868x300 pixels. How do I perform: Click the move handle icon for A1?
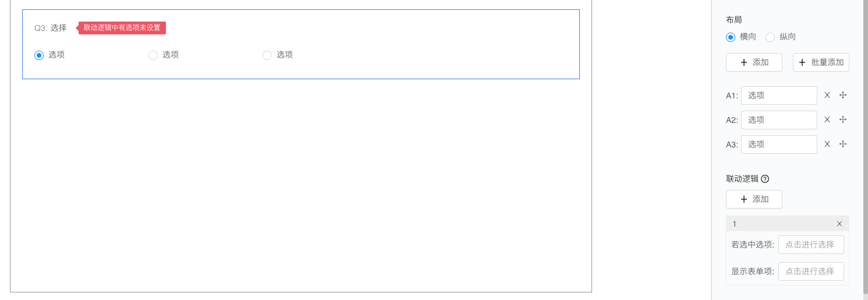(x=842, y=95)
